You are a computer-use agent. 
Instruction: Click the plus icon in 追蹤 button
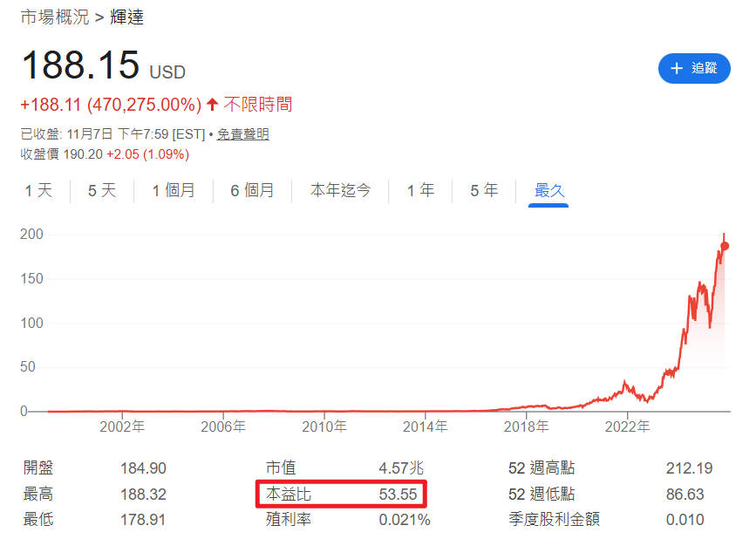pyautogui.click(x=676, y=68)
